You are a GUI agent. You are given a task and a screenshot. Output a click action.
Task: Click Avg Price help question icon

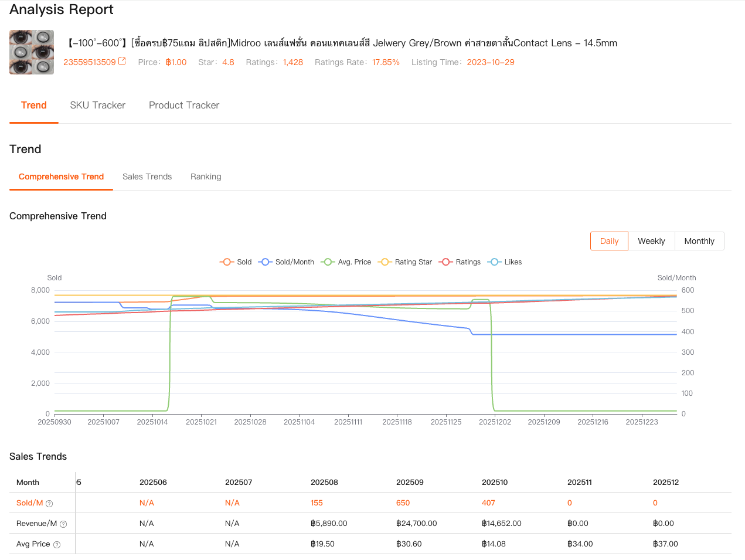(57, 545)
